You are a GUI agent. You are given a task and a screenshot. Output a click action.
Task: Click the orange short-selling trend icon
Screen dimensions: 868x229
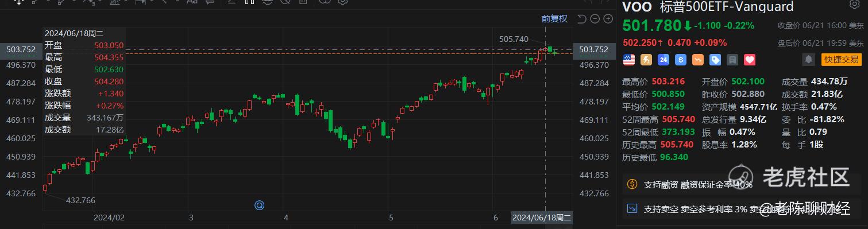[698, 59]
